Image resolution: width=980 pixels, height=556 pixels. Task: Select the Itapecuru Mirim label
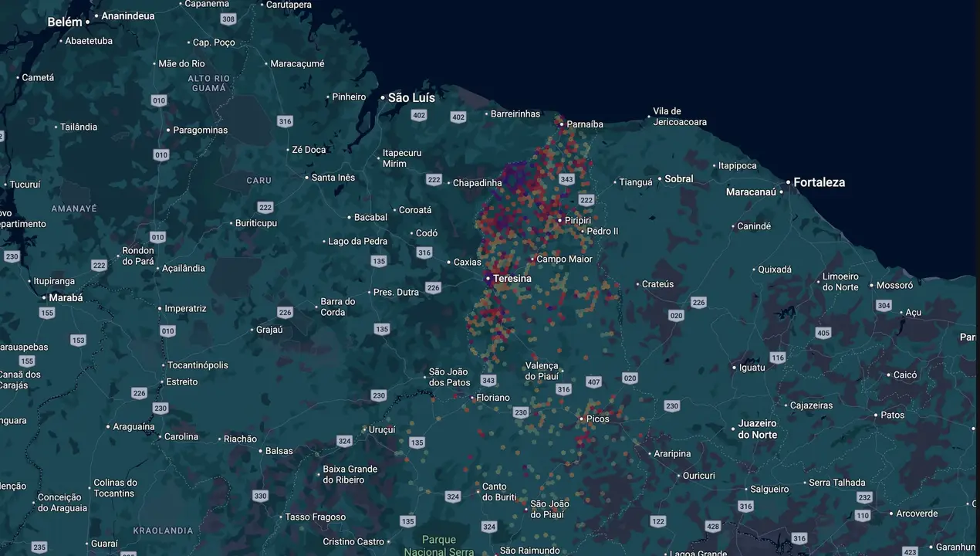[x=402, y=159]
